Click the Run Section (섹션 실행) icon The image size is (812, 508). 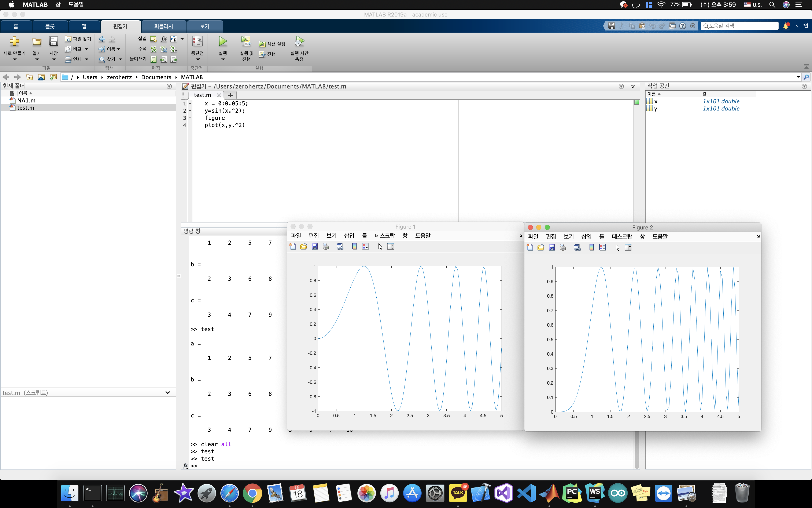coord(262,44)
